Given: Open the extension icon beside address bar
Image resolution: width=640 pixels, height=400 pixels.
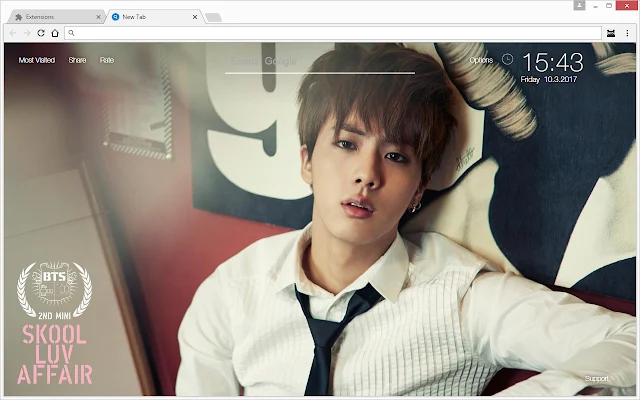Looking at the screenshot, I should coord(611,33).
